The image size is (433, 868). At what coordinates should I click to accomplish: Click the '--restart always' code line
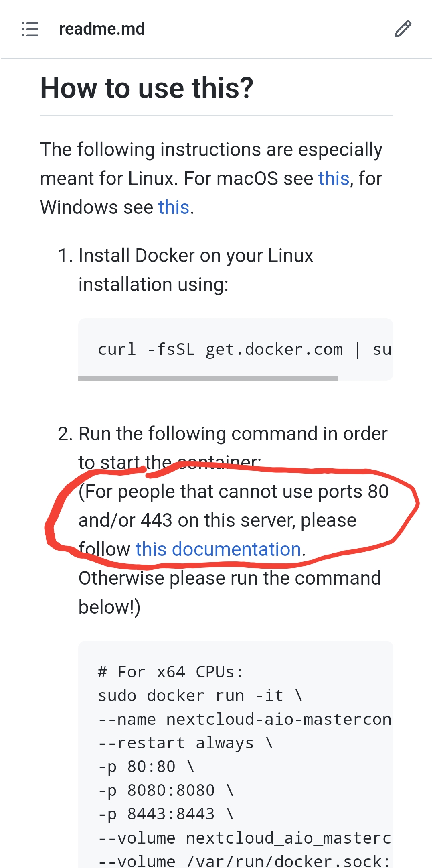pyautogui.click(x=172, y=743)
